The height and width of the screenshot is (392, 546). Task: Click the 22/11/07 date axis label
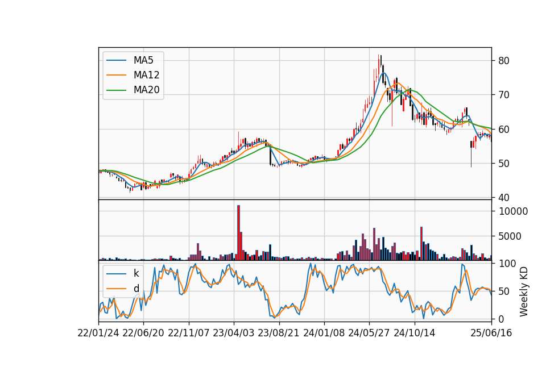pos(189,333)
